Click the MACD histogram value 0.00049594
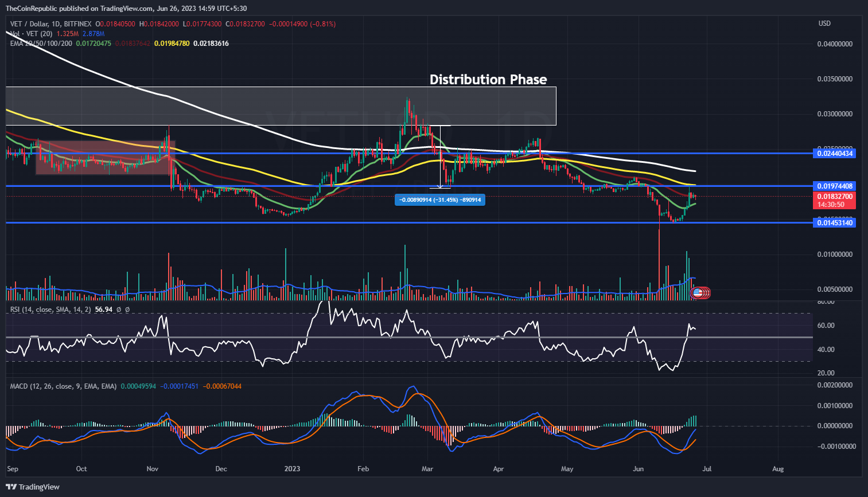 pos(138,386)
